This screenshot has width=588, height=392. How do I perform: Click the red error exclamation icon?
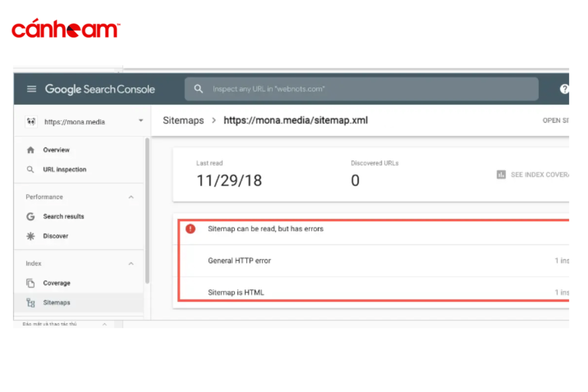click(191, 229)
